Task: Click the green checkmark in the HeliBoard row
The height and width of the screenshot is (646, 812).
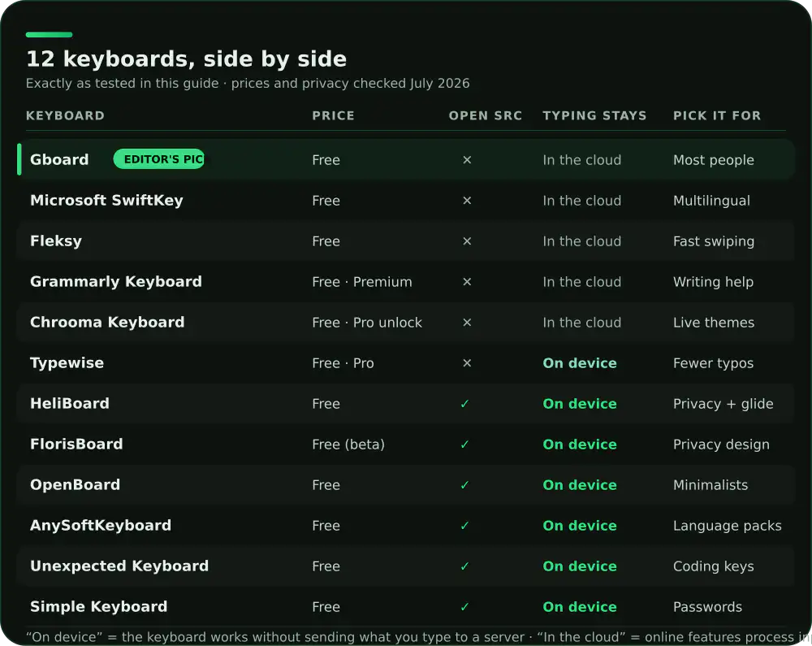Action: pos(464,404)
